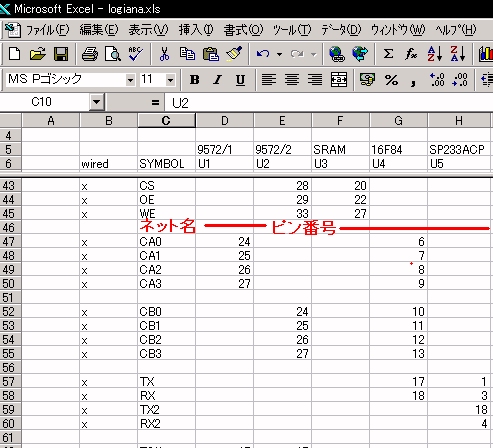Select the wired cell in column B
493x448 pixels.
[x=108, y=164]
